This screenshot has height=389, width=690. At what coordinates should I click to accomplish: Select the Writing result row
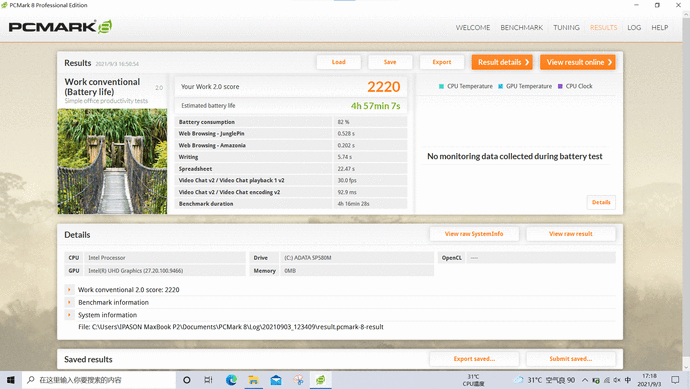pyautogui.click(x=291, y=157)
